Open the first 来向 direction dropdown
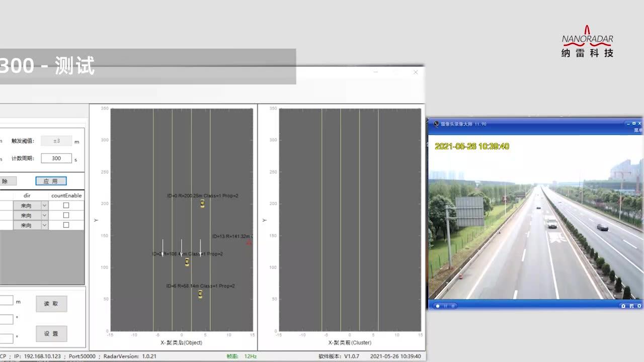Viewport: 644px width, 362px height. click(43, 206)
